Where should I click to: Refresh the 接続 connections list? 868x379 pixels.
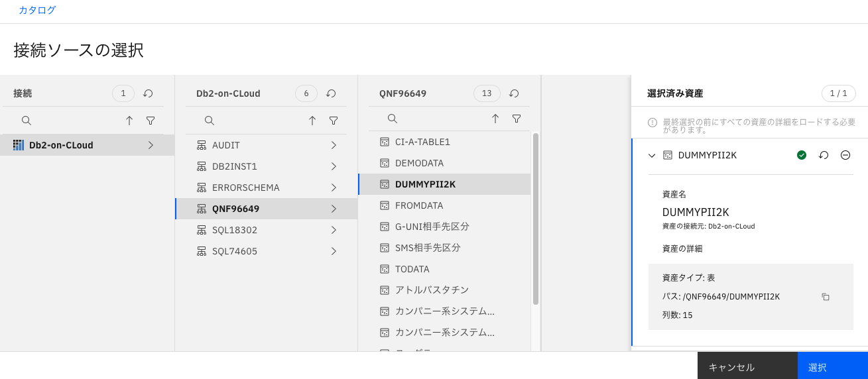click(149, 94)
